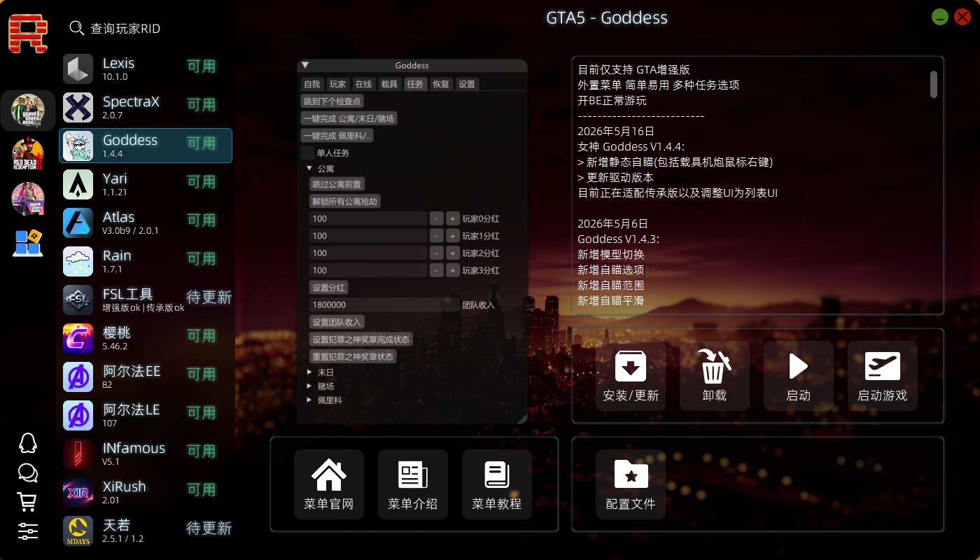Click the 查询玩家RID search field
This screenshot has width=980, height=560.
125,29
